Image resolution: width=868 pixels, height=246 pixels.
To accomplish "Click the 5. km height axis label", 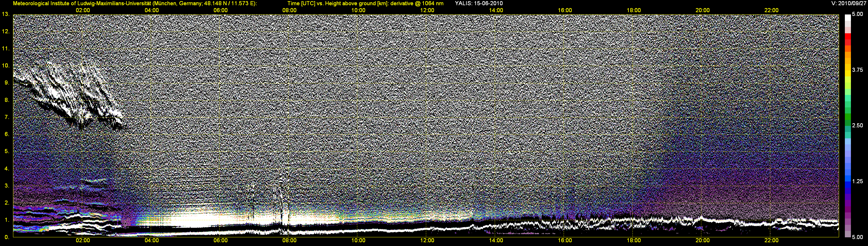I will tap(7, 151).
